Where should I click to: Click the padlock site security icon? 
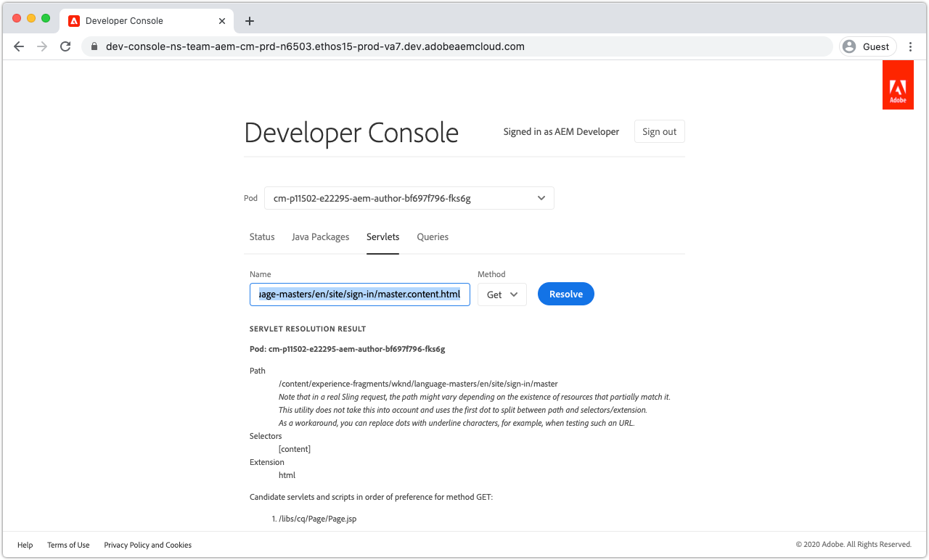94,46
